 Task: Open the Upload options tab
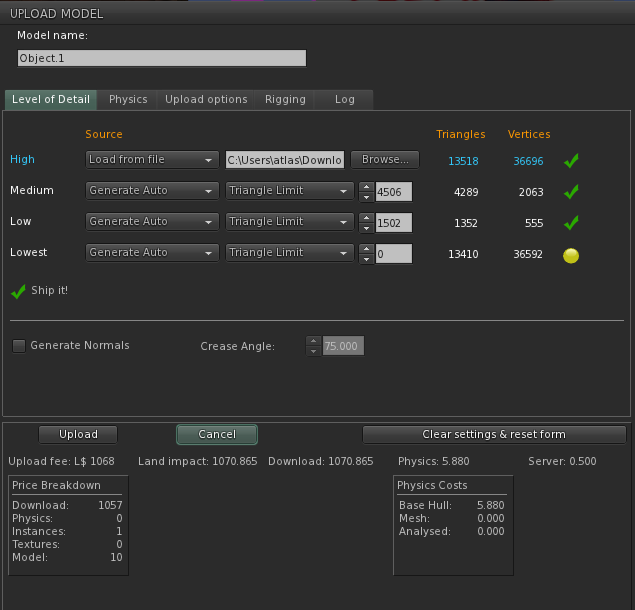(x=206, y=100)
